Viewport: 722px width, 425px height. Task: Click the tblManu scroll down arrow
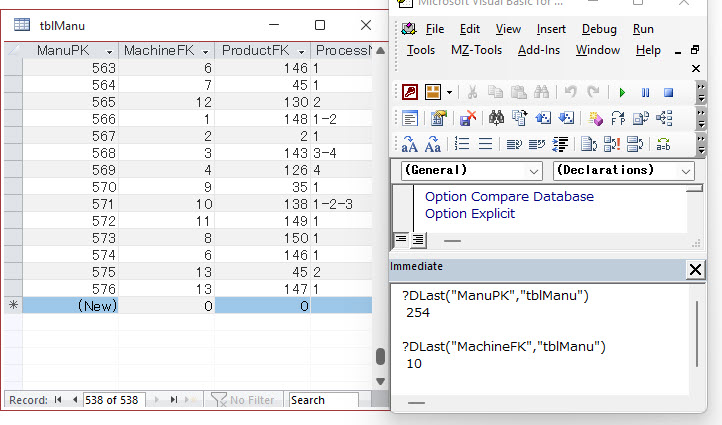click(x=380, y=381)
